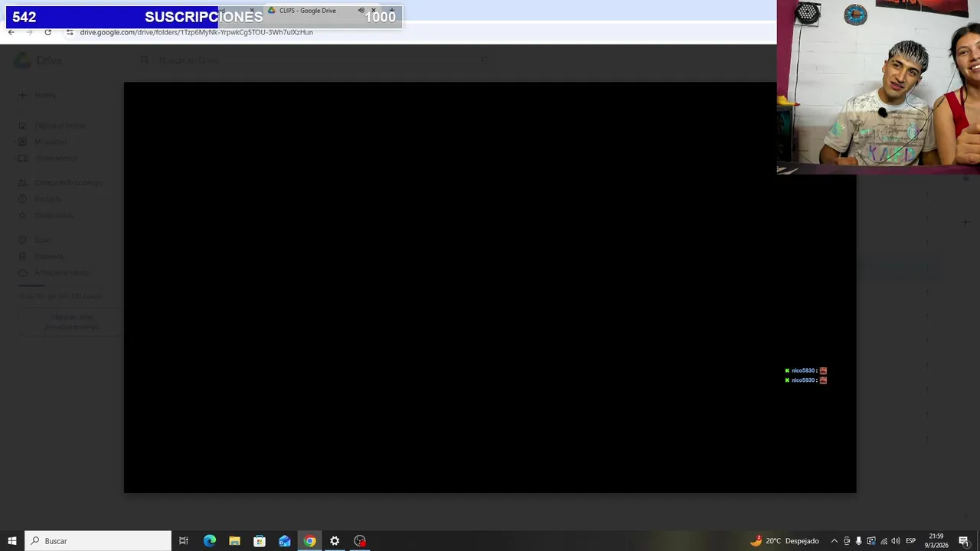The width and height of the screenshot is (980, 551).
Task: Switch to Google Chrome in the taskbar
Action: tap(309, 541)
